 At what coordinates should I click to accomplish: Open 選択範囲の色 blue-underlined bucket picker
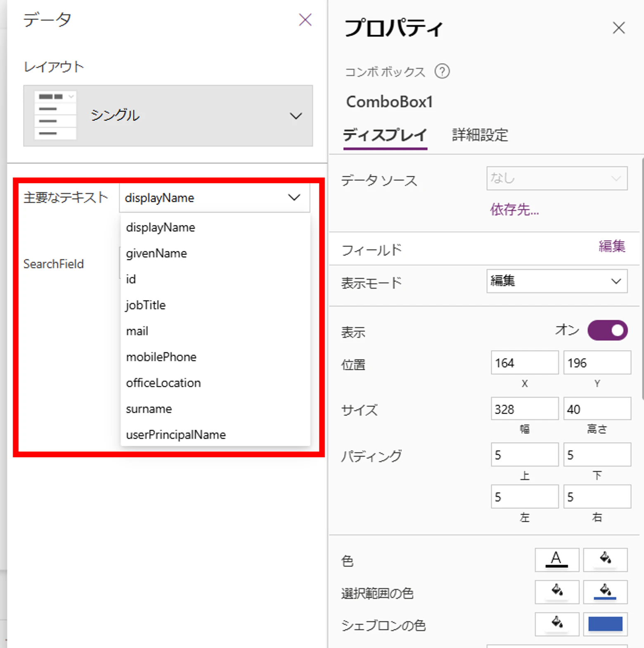(605, 592)
